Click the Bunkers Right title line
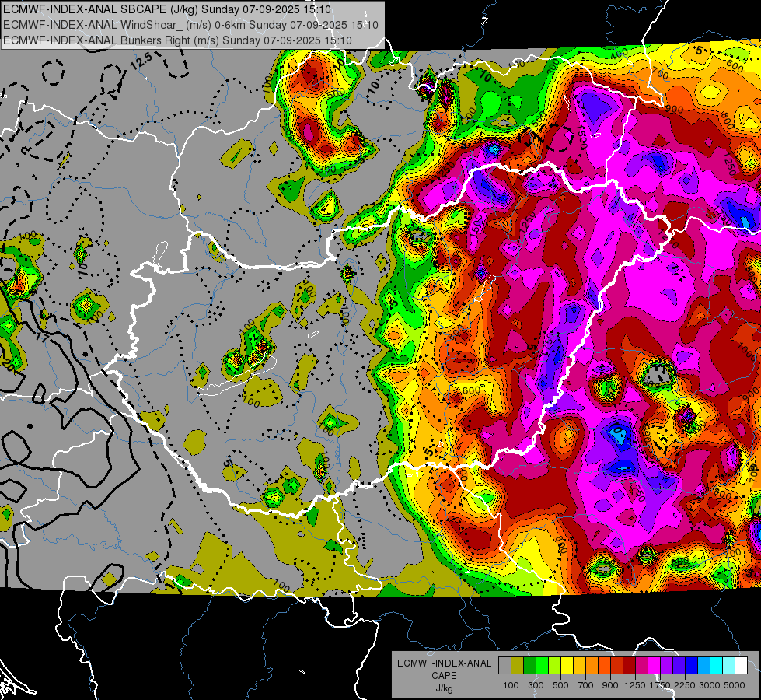Viewport: 761px width, 700px height. point(177,40)
